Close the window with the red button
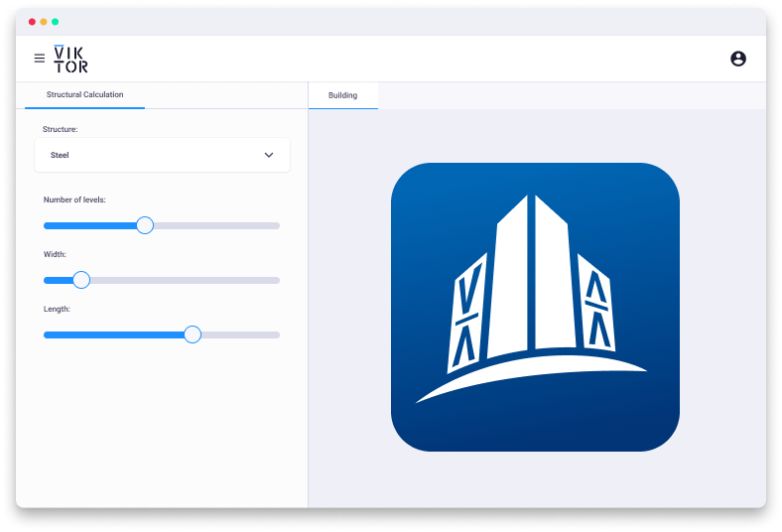The width and height of the screenshot is (782, 532). point(32,22)
